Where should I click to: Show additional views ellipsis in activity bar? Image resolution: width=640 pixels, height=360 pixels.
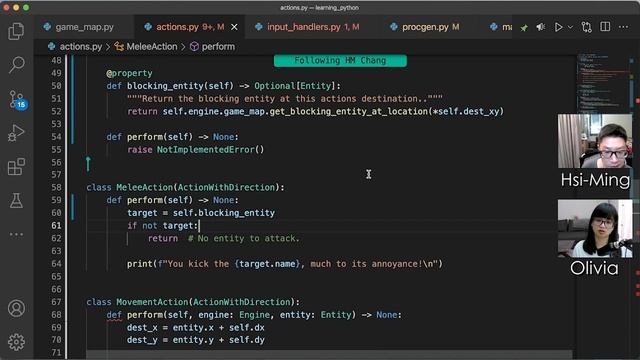tap(16, 234)
